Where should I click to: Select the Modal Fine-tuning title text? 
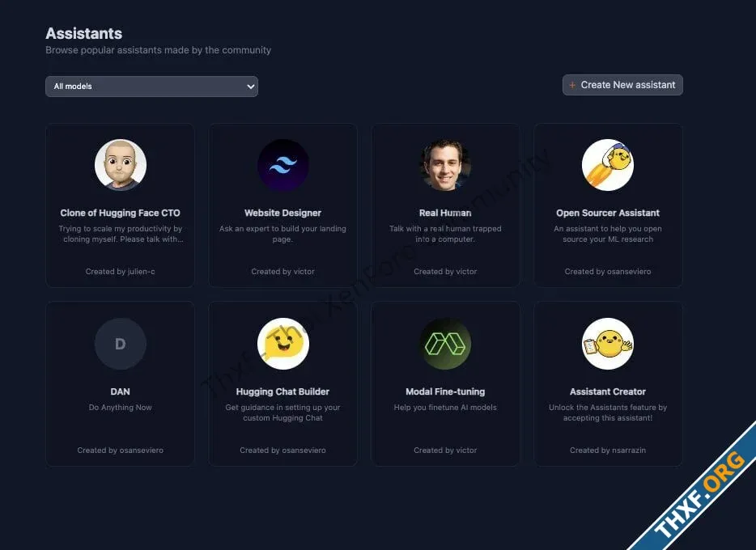(445, 391)
